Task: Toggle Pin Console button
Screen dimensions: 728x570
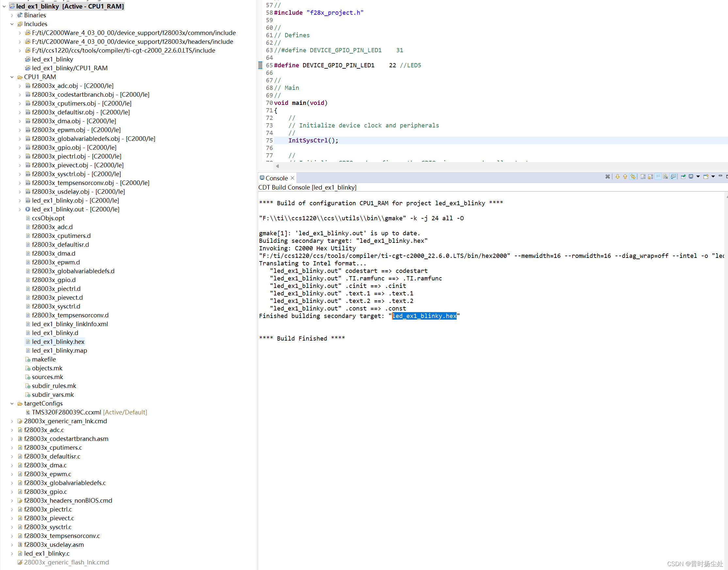Action: 683,177
